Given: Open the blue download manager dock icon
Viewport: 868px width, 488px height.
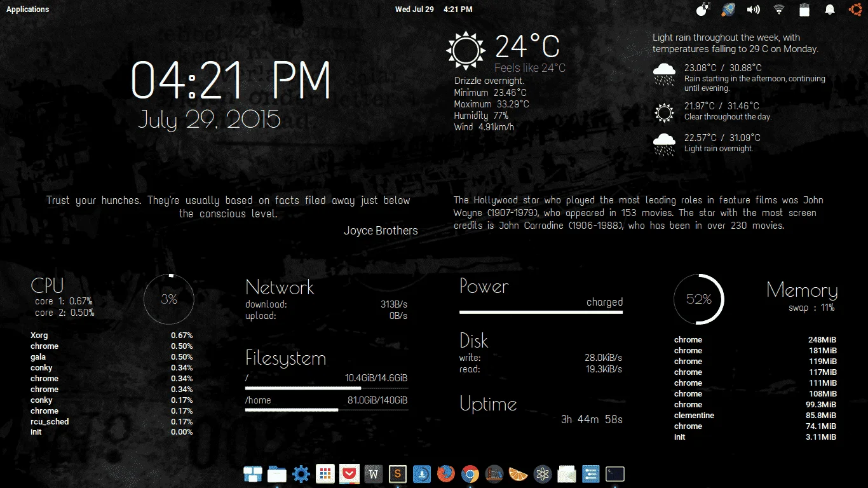Looking at the screenshot, I should [422, 474].
